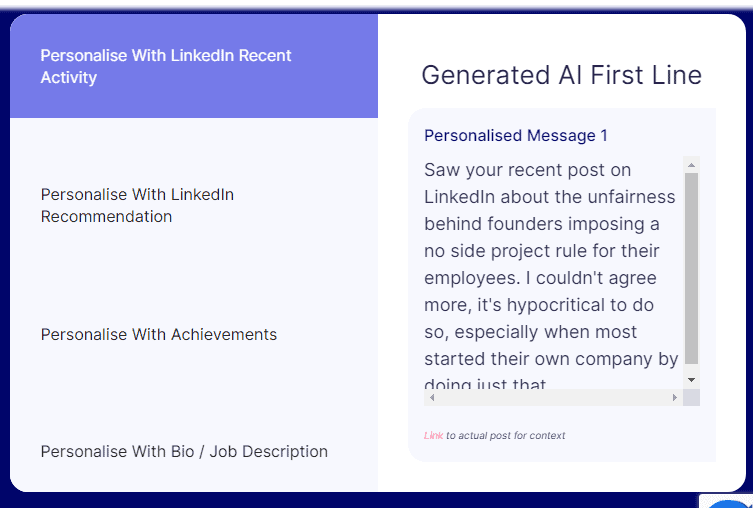Click the cut-off 'doing just that' line
Viewport: 753px width, 508px height.
tap(485, 383)
